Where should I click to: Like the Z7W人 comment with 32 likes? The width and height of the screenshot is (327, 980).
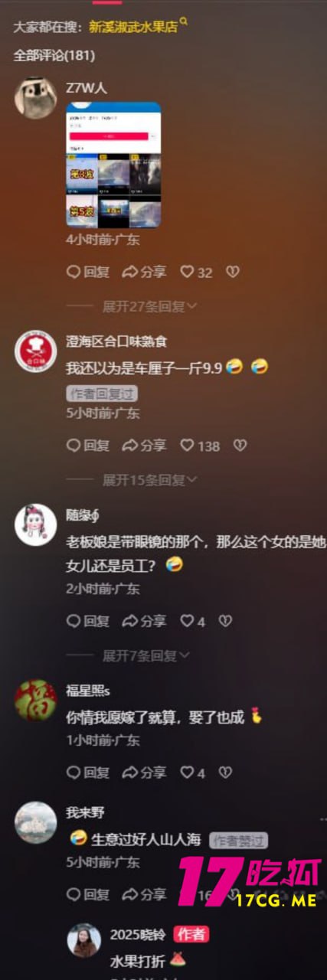click(x=196, y=272)
